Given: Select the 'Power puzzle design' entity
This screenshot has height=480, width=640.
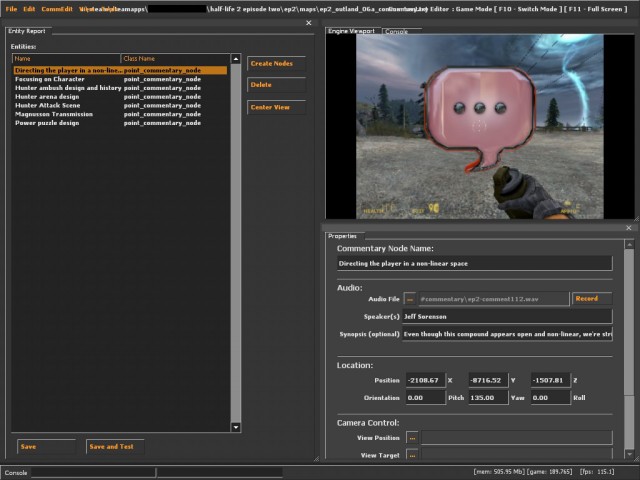Looking at the screenshot, I should pyautogui.click(x=120, y=123).
